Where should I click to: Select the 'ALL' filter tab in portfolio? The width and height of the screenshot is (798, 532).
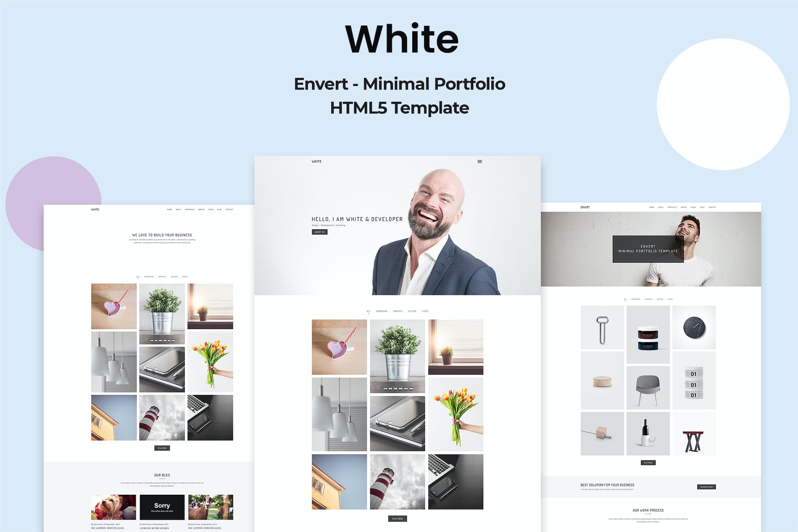(x=365, y=309)
